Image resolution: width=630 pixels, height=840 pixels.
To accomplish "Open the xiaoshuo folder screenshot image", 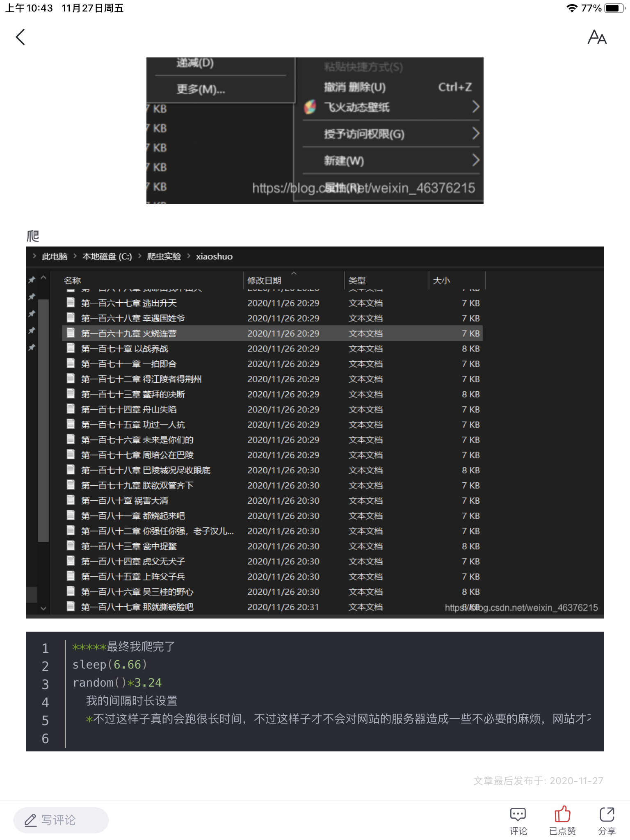I will tap(315, 432).
